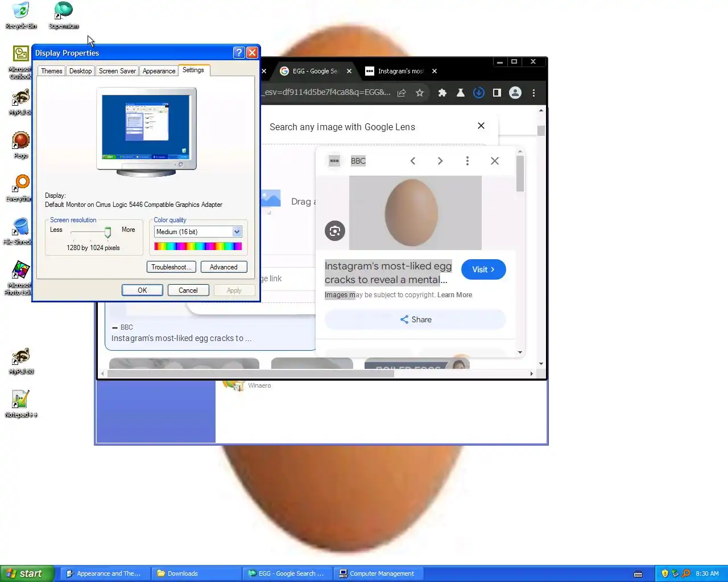Viewport: 728px width, 582px height.
Task: Close the EGG - Google Search tab
Action: pyautogui.click(x=349, y=71)
